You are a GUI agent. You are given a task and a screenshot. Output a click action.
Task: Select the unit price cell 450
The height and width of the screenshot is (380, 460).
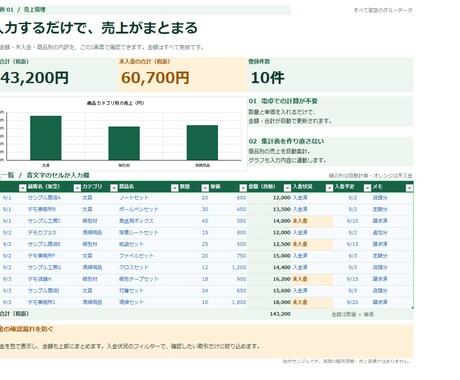click(241, 209)
